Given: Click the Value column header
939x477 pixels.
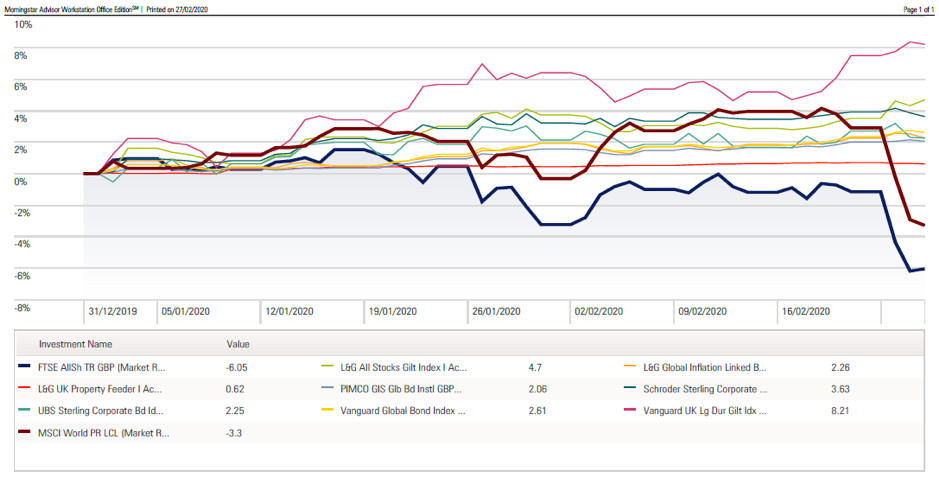Looking at the screenshot, I should point(238,344).
